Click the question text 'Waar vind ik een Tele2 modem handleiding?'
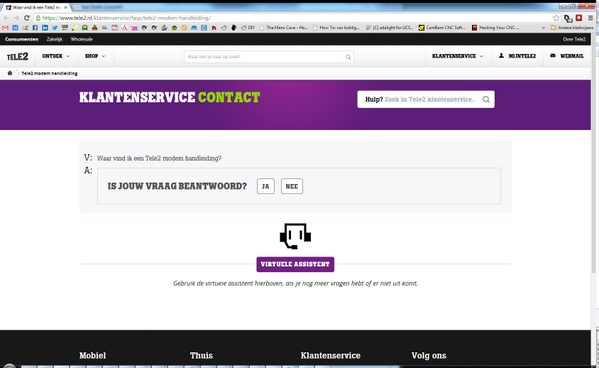 (x=159, y=158)
